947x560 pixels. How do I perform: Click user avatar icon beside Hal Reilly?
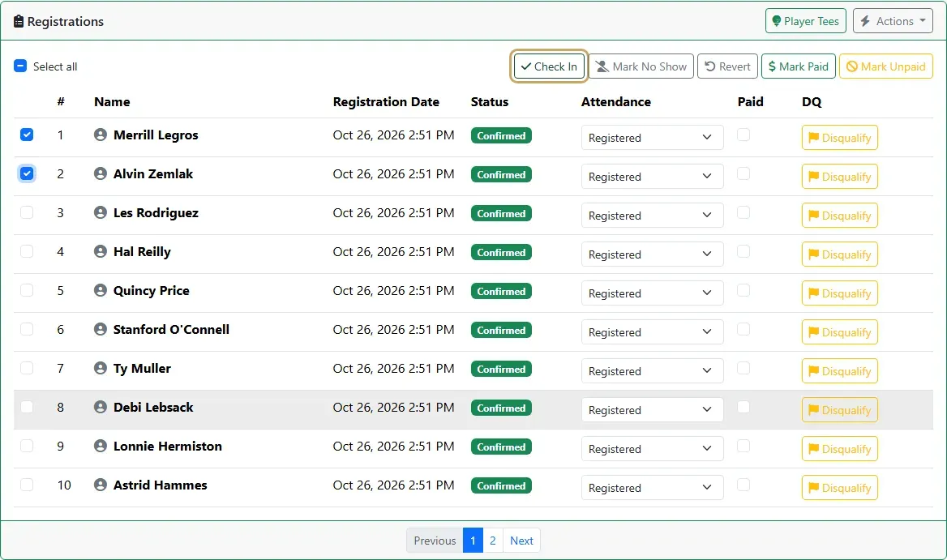(x=101, y=252)
